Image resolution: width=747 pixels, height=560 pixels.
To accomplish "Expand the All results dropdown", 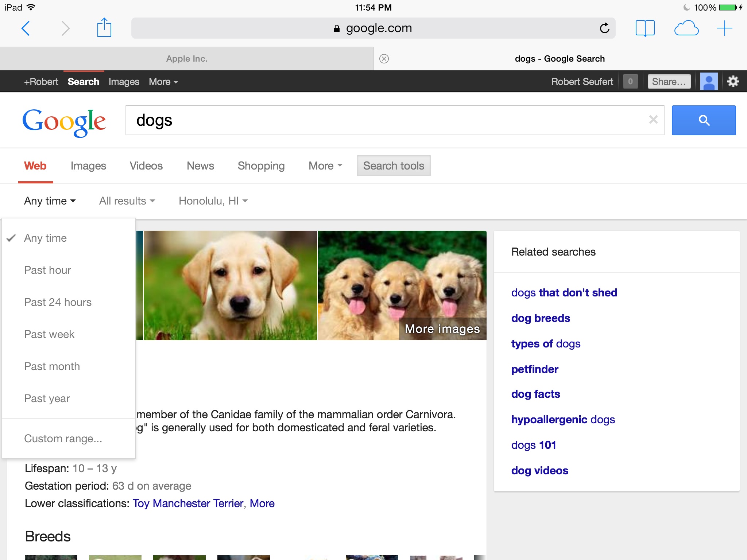I will coord(127,201).
